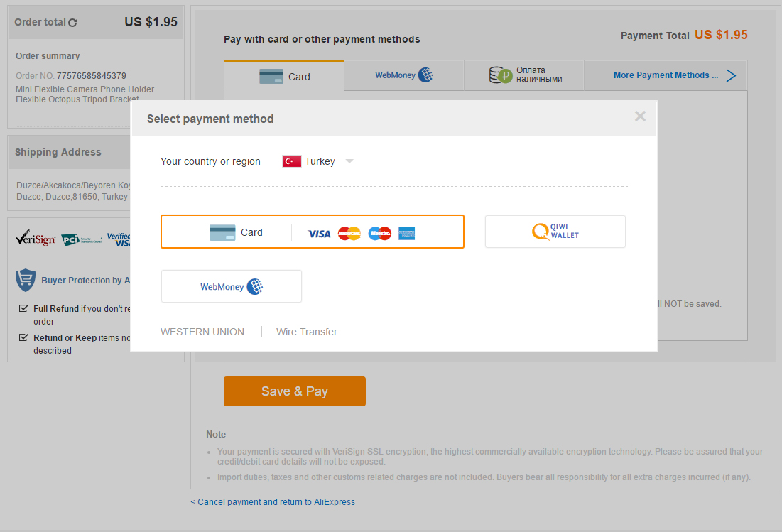Cancel payment and return to AliExpress
Image resolution: width=782 pixels, height=532 pixels.
[273, 502]
